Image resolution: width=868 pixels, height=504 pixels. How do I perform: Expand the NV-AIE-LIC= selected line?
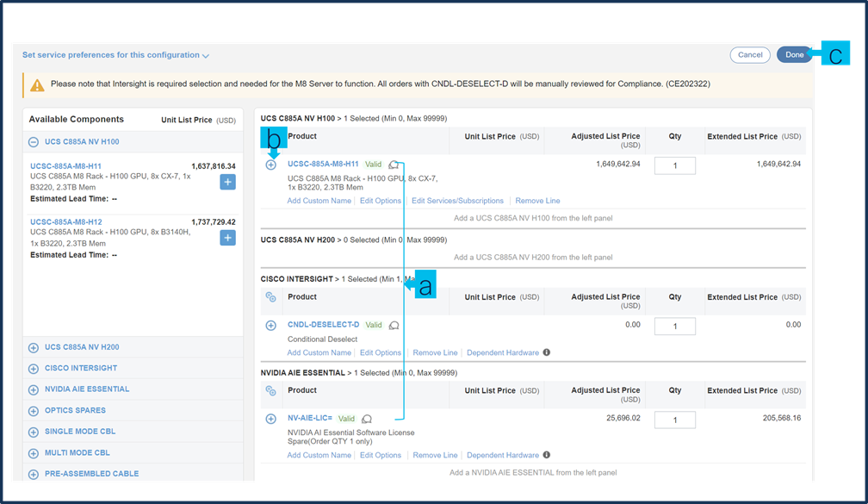click(270, 419)
